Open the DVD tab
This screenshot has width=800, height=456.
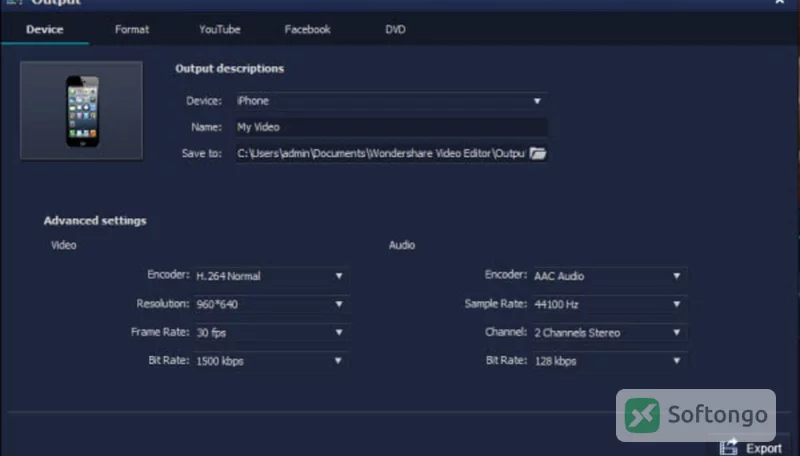point(395,30)
